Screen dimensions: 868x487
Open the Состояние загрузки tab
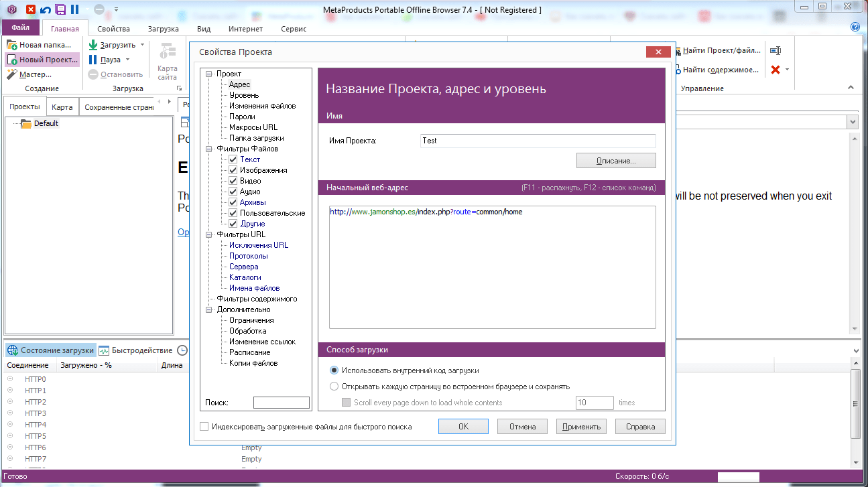pyautogui.click(x=51, y=350)
